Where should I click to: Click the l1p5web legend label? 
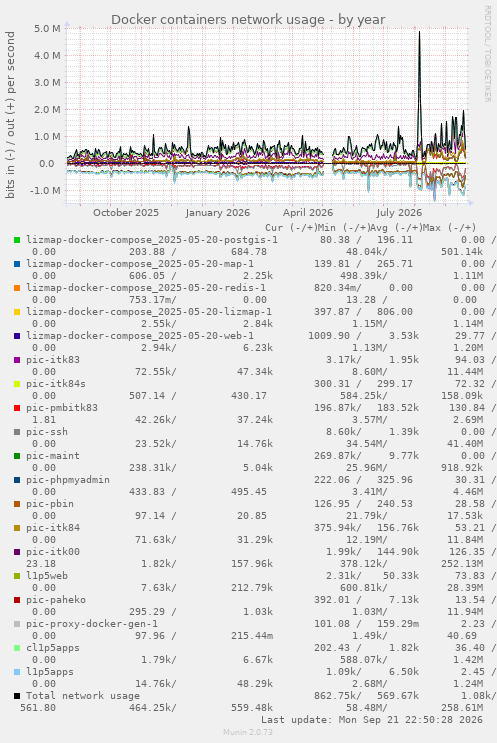pos(47,576)
